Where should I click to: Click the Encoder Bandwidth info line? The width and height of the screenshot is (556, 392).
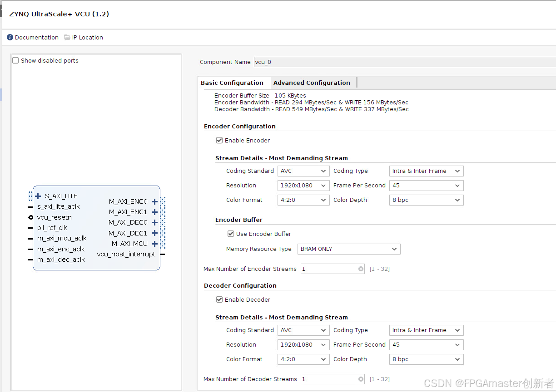tap(311, 103)
